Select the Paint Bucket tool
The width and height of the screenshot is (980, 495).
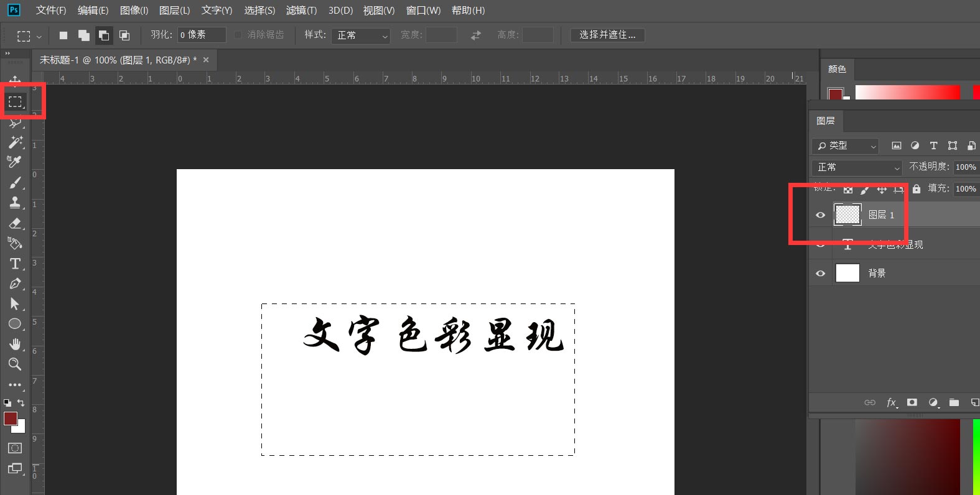pos(15,243)
